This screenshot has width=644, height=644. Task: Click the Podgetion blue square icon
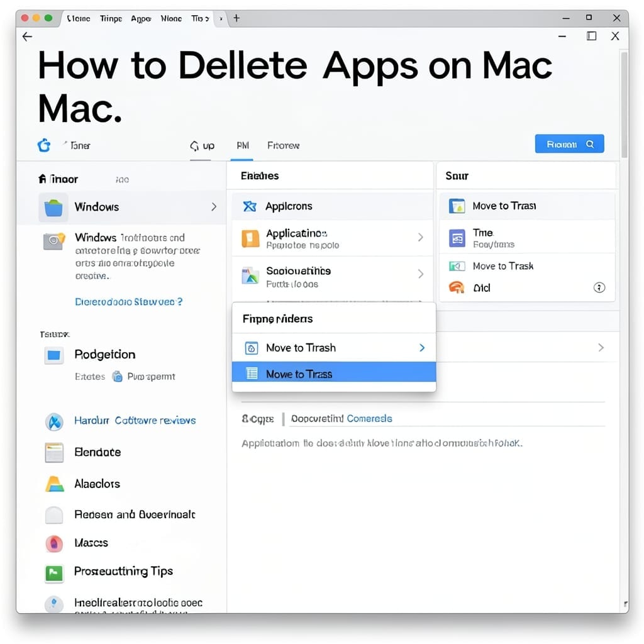pyautogui.click(x=54, y=355)
